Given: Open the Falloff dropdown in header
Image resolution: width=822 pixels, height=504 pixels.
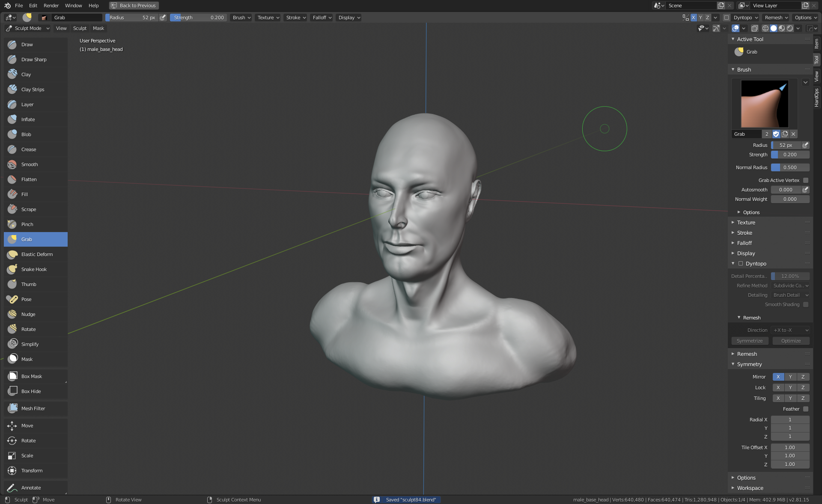Looking at the screenshot, I should (x=322, y=18).
